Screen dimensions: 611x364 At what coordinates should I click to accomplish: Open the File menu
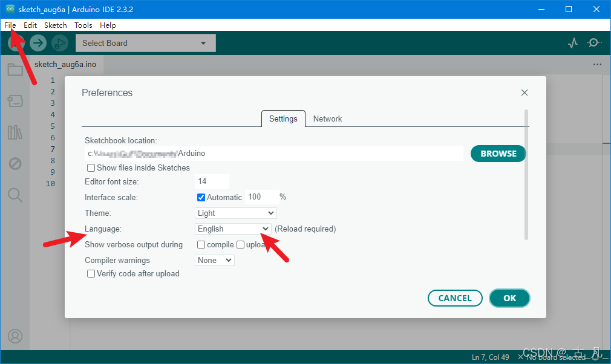pyautogui.click(x=10, y=25)
